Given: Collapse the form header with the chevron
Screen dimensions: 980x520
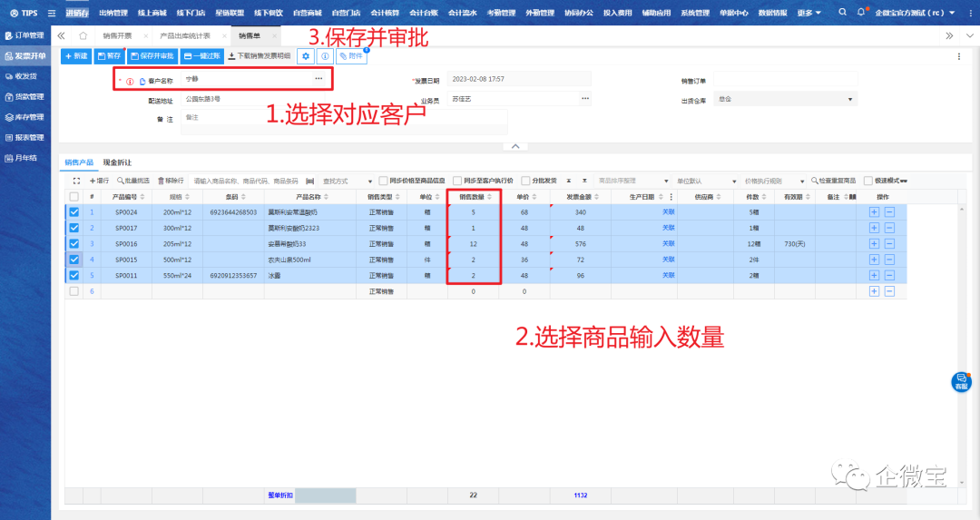Looking at the screenshot, I should 514,146.
